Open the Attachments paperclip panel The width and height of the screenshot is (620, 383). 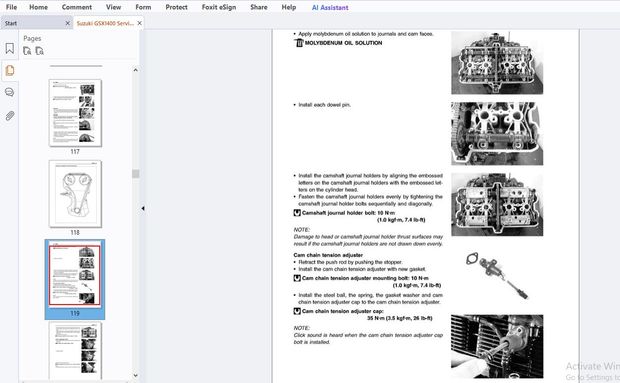click(x=10, y=115)
